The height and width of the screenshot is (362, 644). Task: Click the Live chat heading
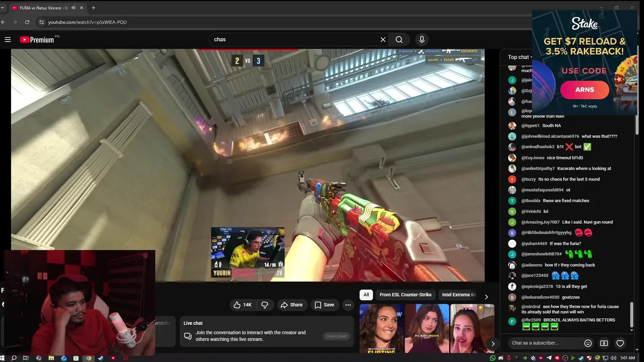[193, 323]
